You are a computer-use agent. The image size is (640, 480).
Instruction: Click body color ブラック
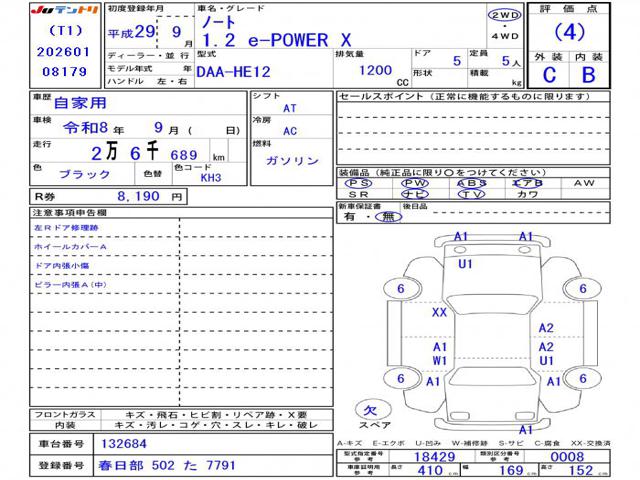[x=85, y=174]
